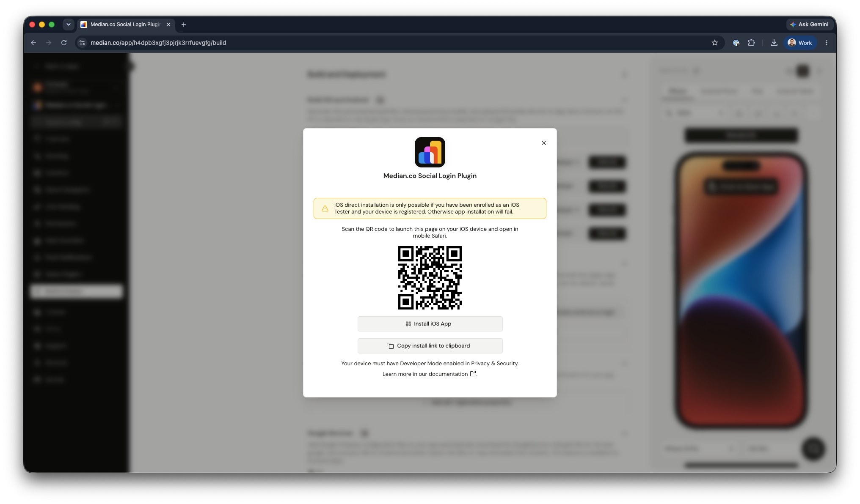View site information icon in address bar
Viewport: 860px width, 504px height.
tap(82, 43)
